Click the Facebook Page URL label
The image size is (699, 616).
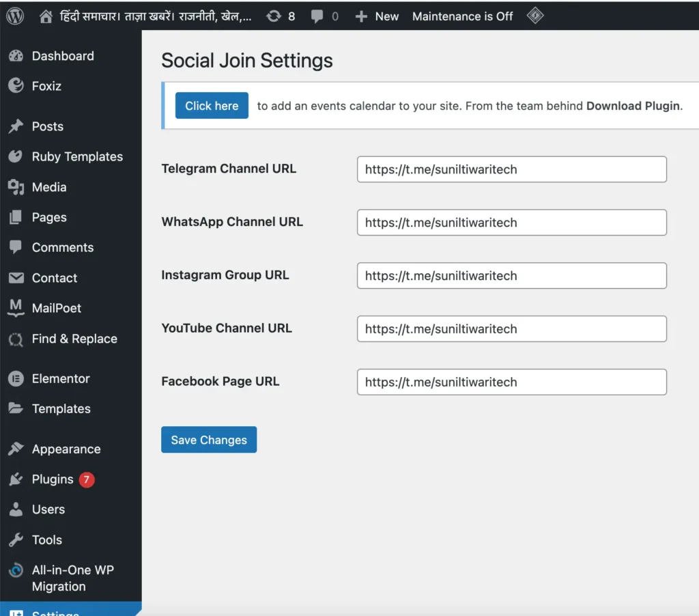pos(220,381)
